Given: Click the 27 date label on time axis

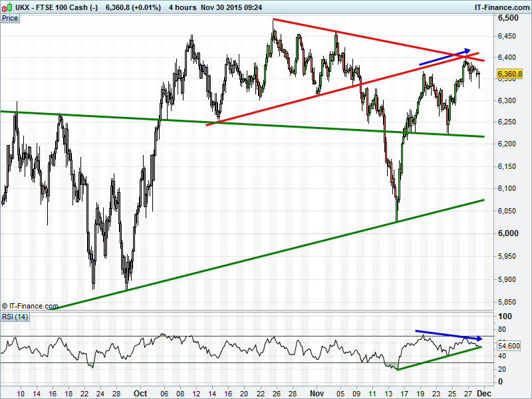Looking at the screenshot, I should (468, 394).
